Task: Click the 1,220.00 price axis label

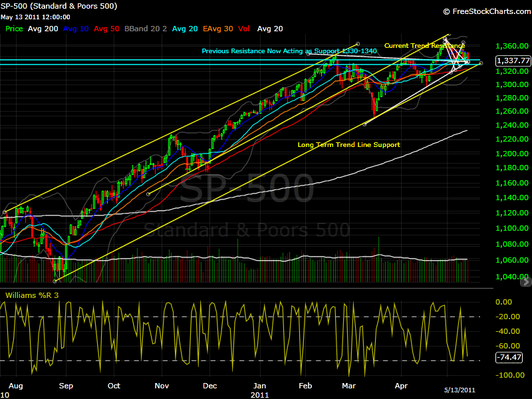Action: pos(512,139)
